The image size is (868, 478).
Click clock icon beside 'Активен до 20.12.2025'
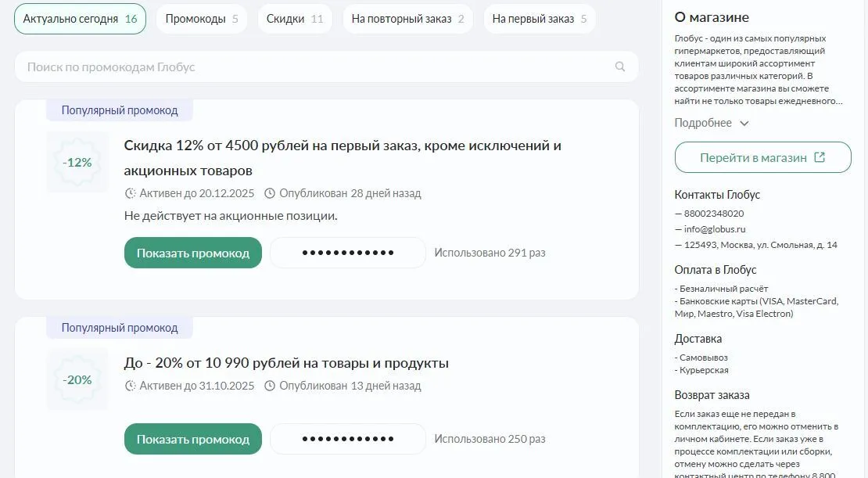click(x=131, y=193)
